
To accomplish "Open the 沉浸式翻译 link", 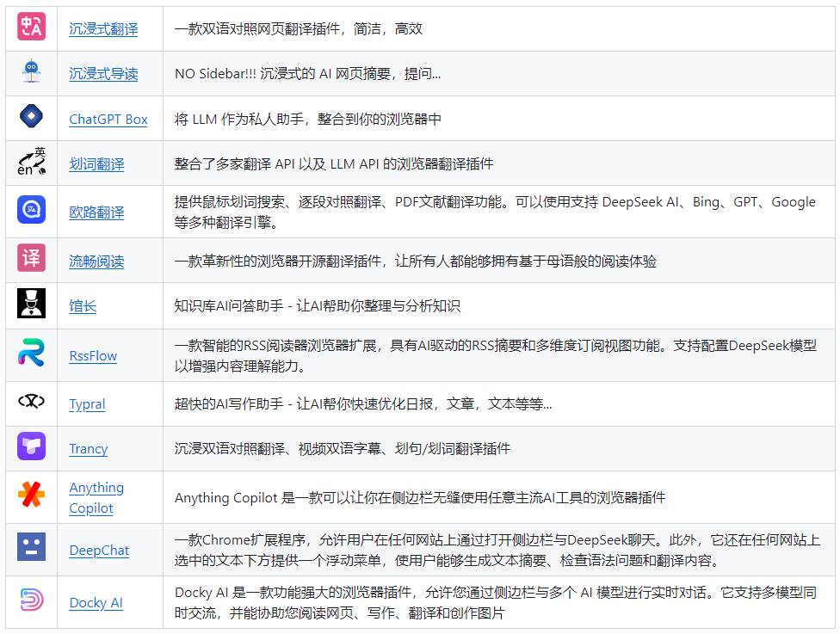I will click(x=103, y=29).
